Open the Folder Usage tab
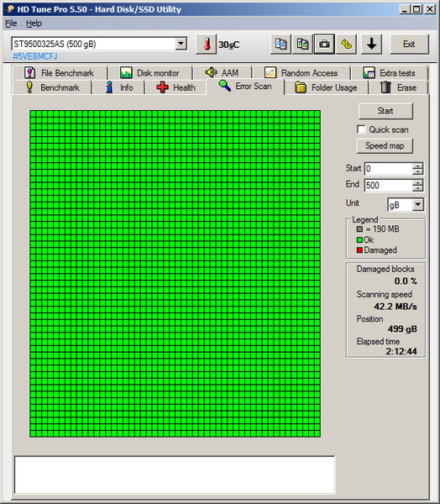This screenshot has width=440, height=504. [327, 87]
